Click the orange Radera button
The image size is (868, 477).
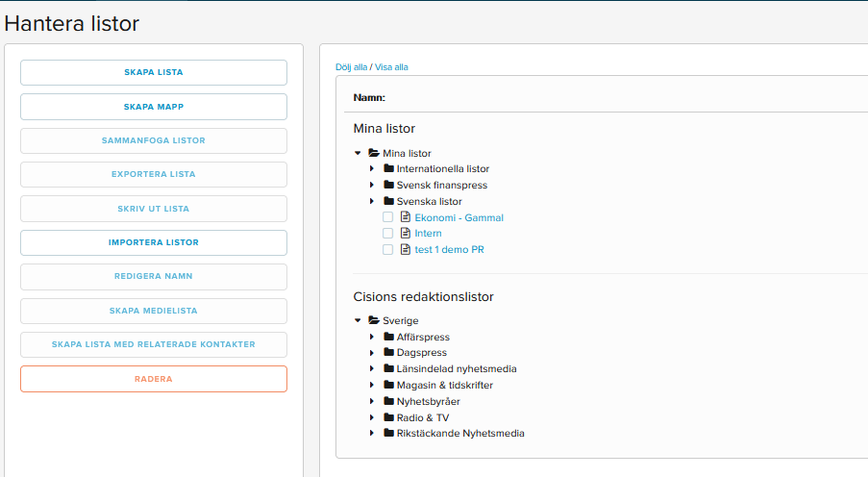click(154, 379)
